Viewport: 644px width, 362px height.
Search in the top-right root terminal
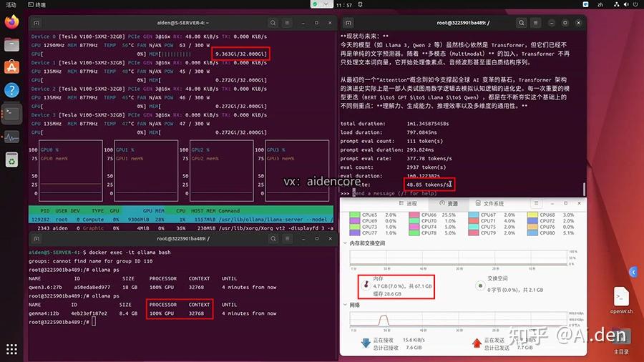coord(521,23)
